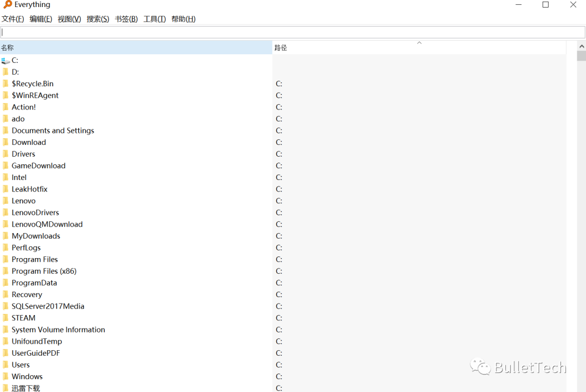
Task: Click the Everything magnifier app icon
Action: click(x=8, y=4)
